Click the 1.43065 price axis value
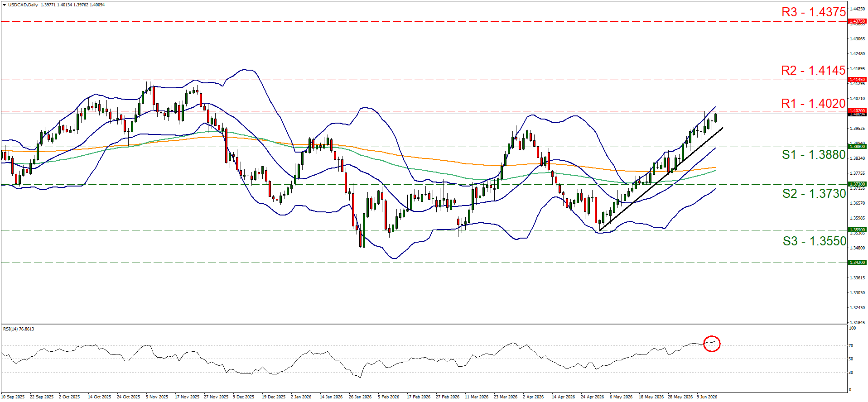 pyautogui.click(x=857, y=39)
